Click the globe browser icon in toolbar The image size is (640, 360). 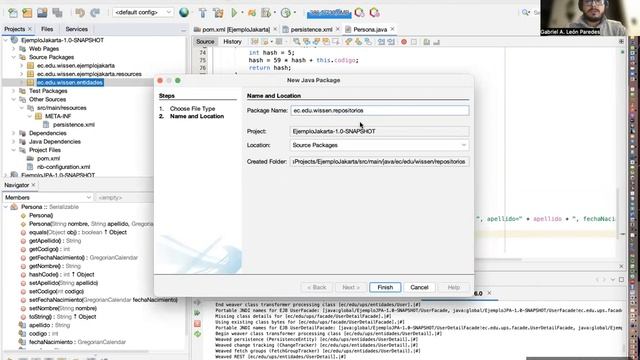click(x=184, y=13)
